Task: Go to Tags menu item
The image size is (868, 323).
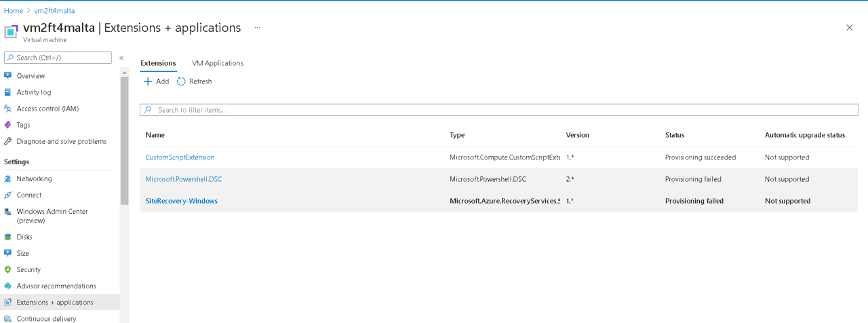Action: 23,125
